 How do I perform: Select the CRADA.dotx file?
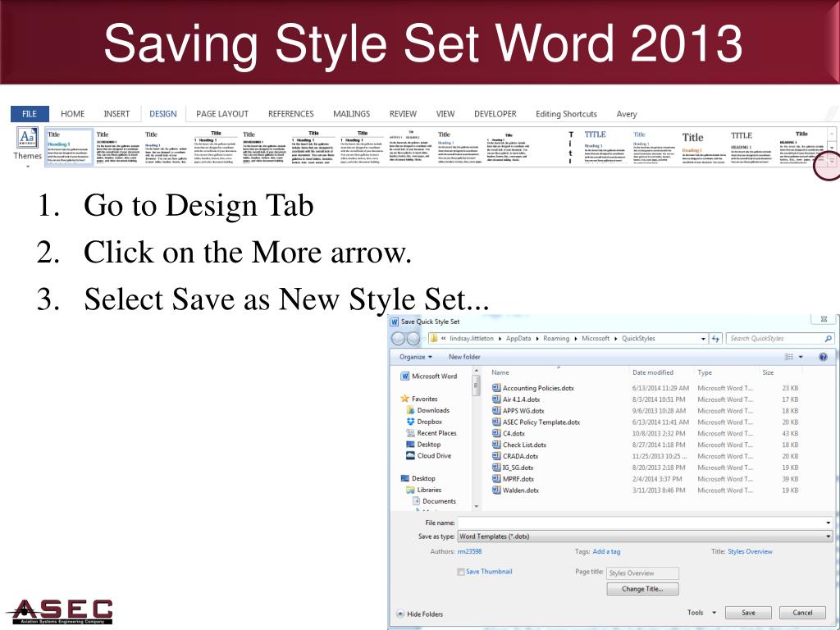coord(515,456)
